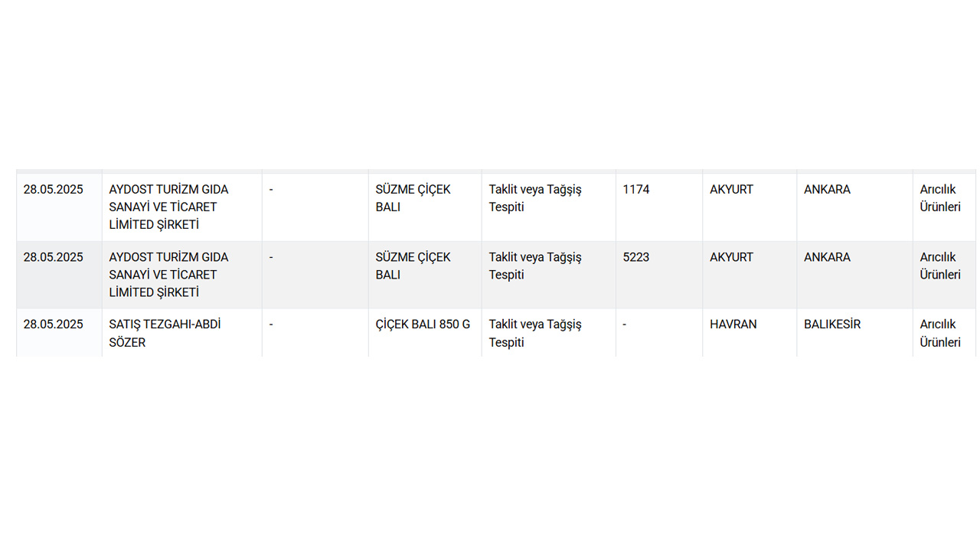
Task: Click the batch number 5223 cell
Action: click(x=636, y=257)
